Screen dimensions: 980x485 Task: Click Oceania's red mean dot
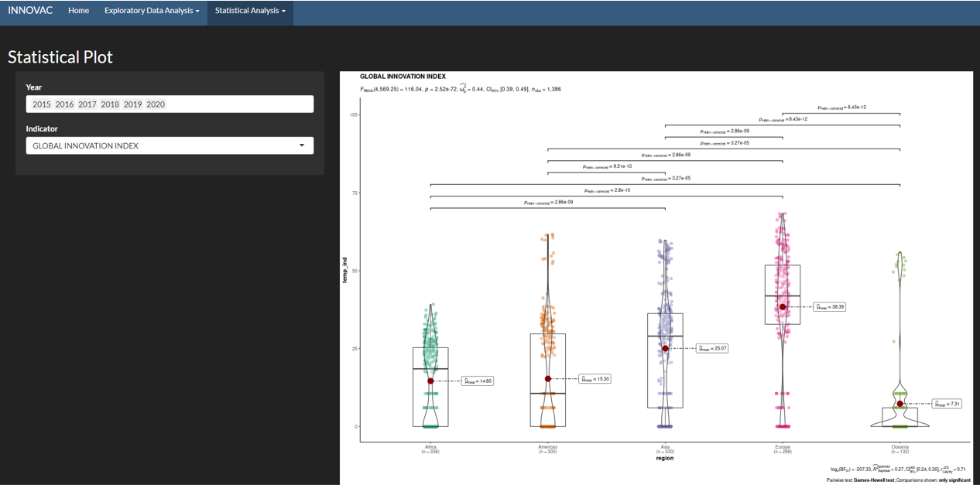coord(900,404)
